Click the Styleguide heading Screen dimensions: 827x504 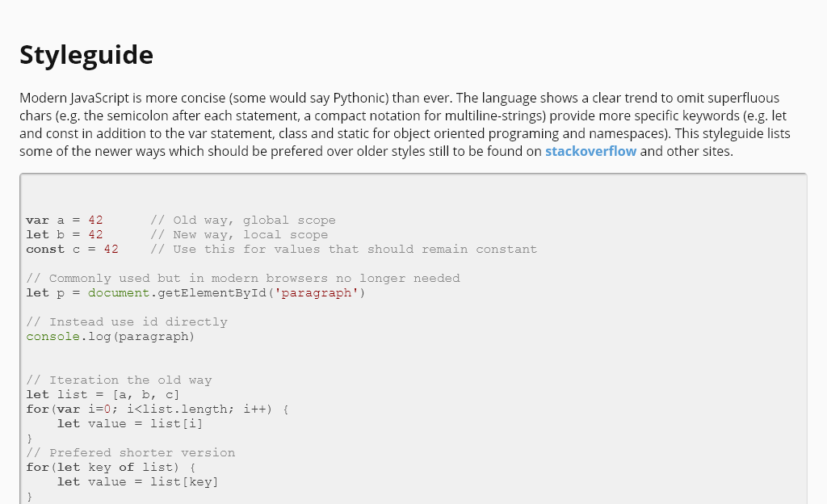(86, 55)
